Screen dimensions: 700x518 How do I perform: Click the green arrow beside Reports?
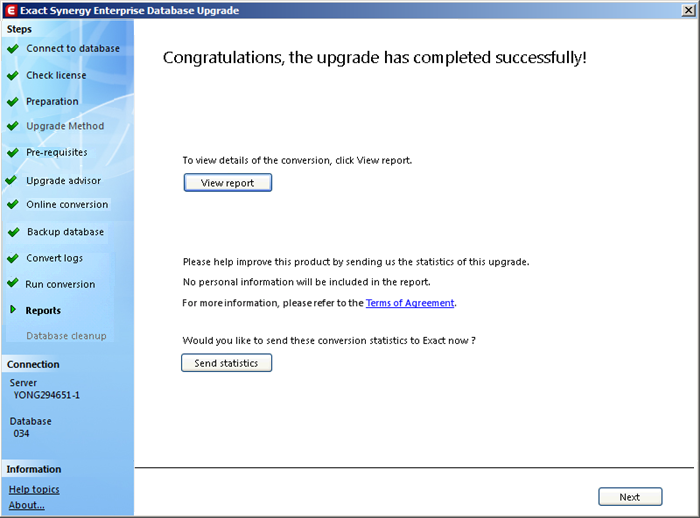pos(13,309)
